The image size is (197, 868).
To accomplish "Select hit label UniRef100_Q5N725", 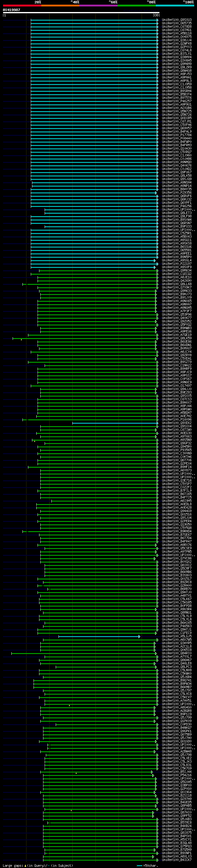I will click(177, 111).
